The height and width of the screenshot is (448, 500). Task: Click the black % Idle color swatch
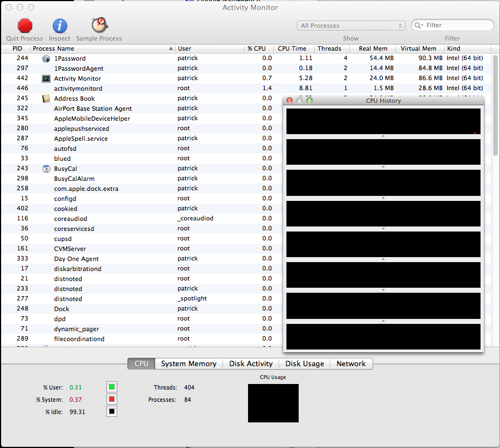[x=112, y=411]
